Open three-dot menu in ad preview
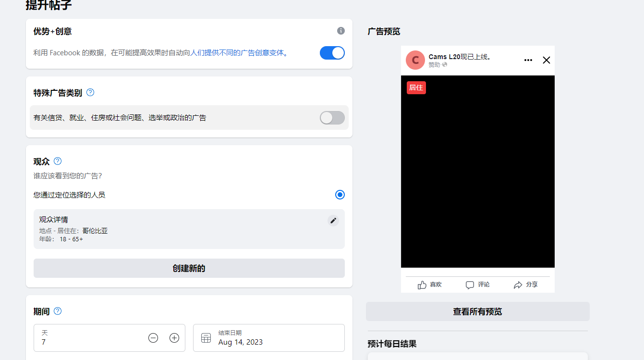Viewport: 644px width, 360px height. (528, 60)
